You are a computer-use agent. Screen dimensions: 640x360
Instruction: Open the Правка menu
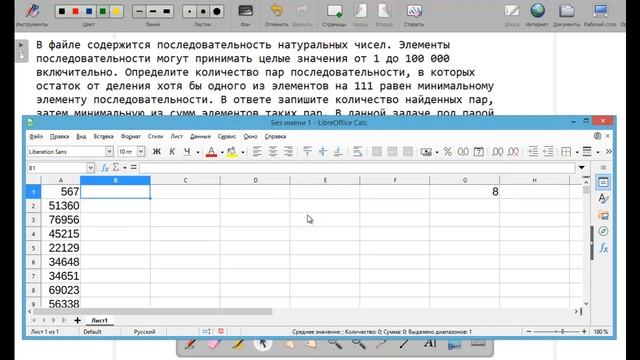pos(59,136)
